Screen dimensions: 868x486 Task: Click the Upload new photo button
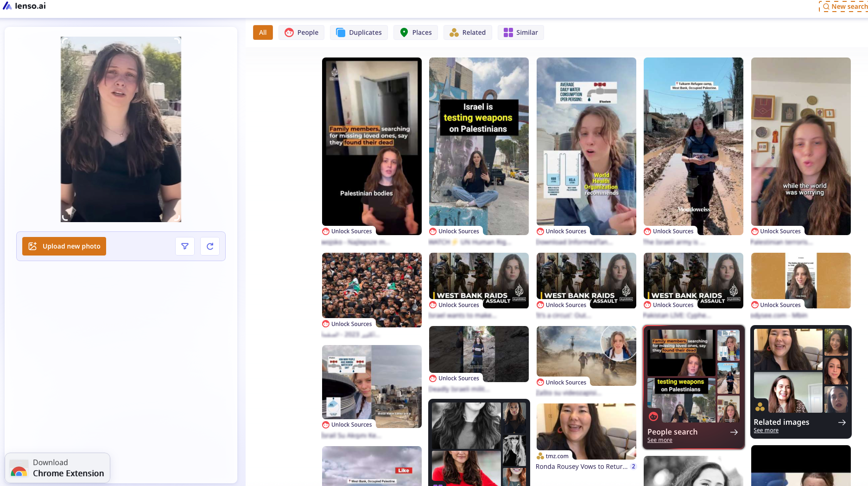click(64, 246)
